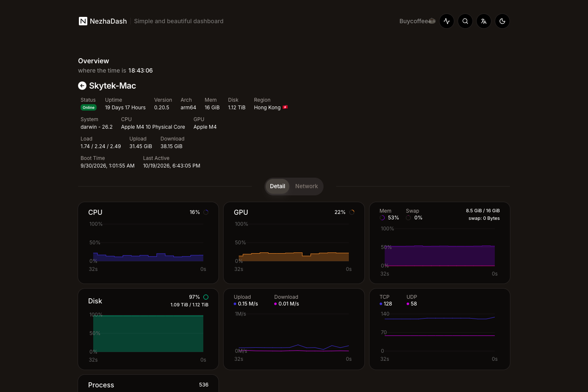This screenshot has width=588, height=392.
Task: Click the boot time "9/30/2026, 1:01:55 AM"
Action: pyautogui.click(x=108, y=166)
